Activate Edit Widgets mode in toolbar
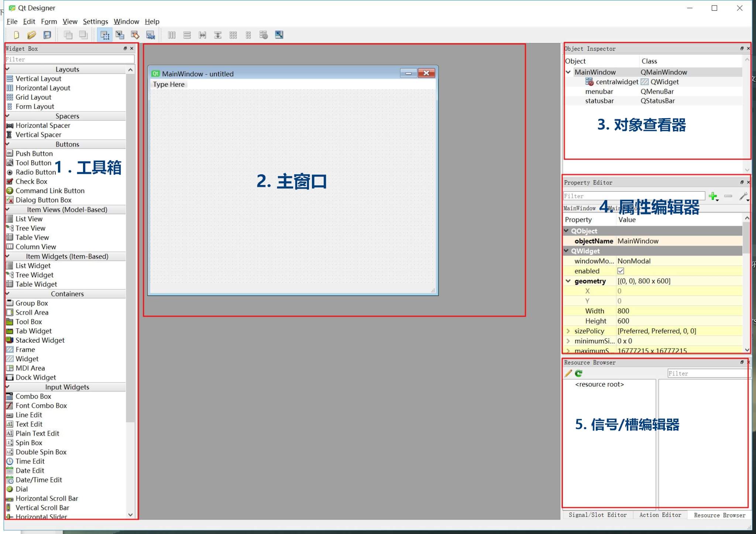Screen dimensions: 756x534 click(x=105, y=35)
